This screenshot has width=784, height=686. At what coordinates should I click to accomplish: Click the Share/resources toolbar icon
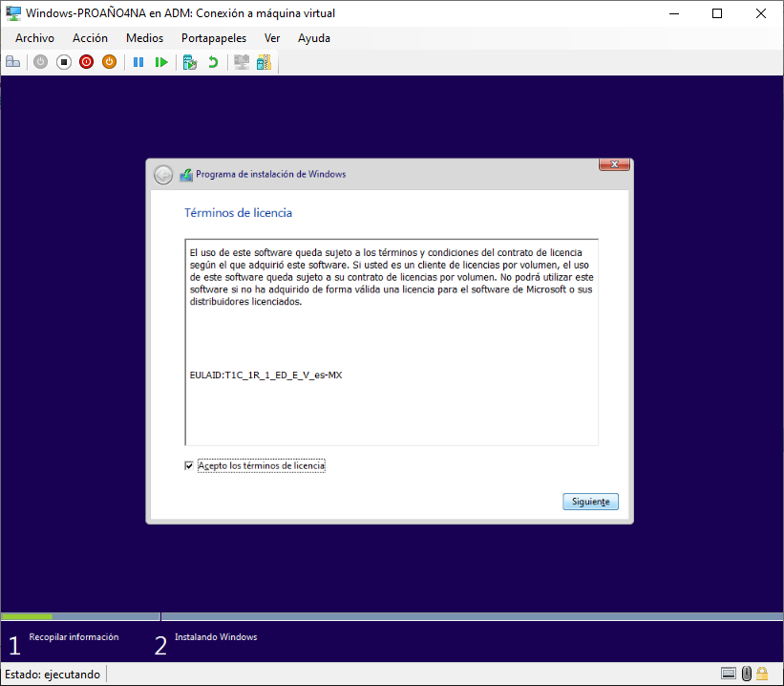tap(264, 62)
